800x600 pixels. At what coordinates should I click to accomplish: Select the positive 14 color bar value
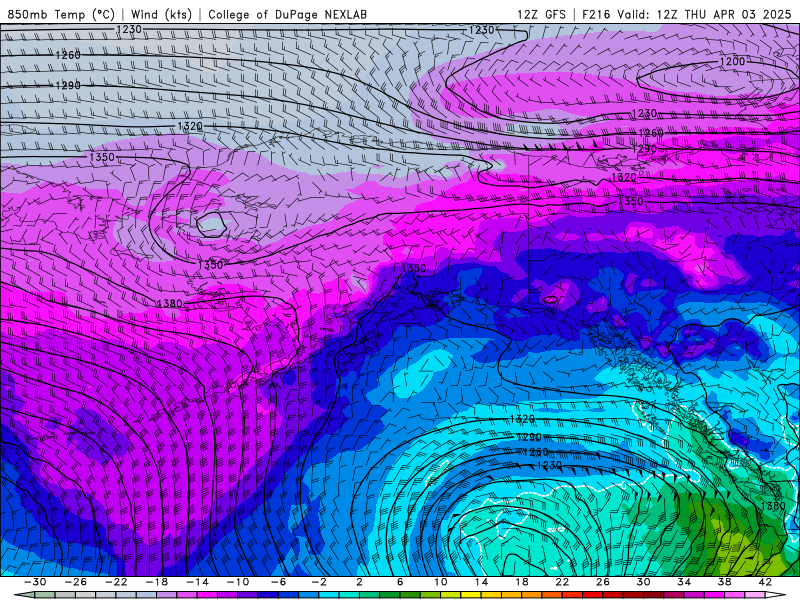[481, 582]
